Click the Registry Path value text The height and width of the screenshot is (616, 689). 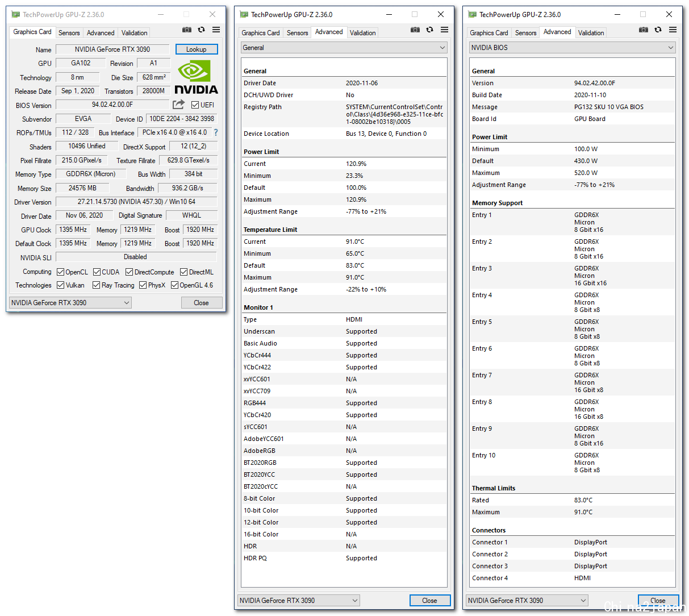395,114
